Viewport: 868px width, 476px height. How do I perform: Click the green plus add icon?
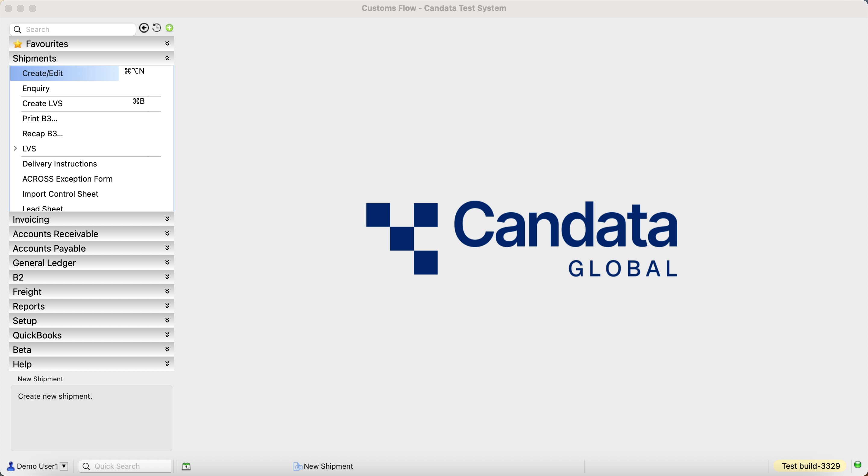click(169, 28)
